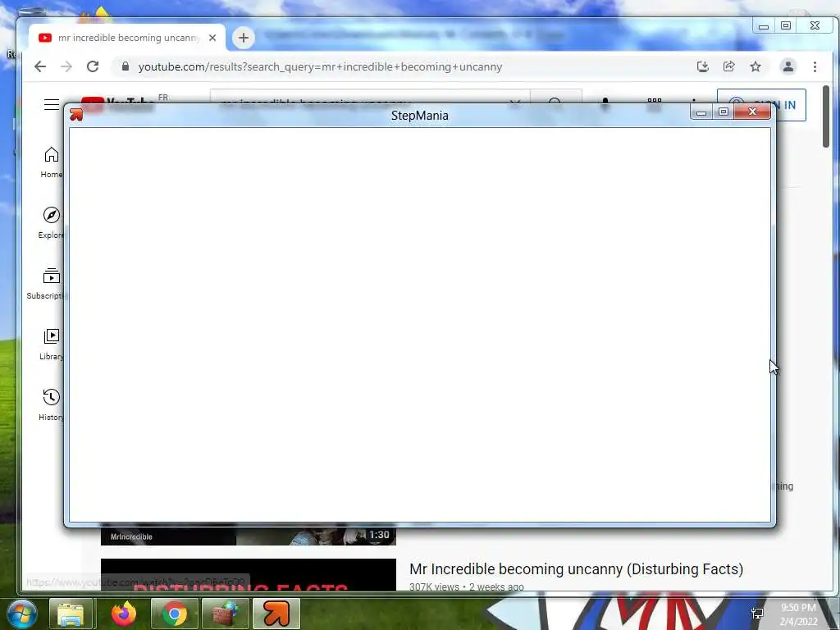Viewport: 840px width, 630px height.
Task: Open Subscriptions in YouTube sidebar
Action: 46,284
